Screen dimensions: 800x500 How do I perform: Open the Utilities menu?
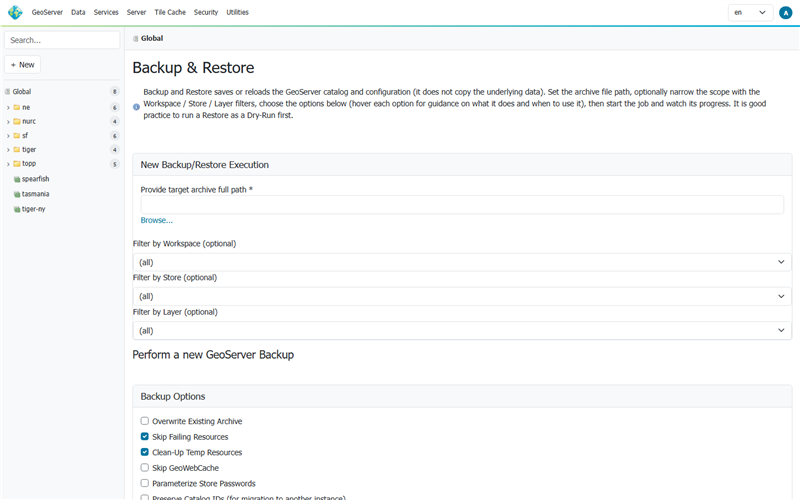click(x=237, y=12)
